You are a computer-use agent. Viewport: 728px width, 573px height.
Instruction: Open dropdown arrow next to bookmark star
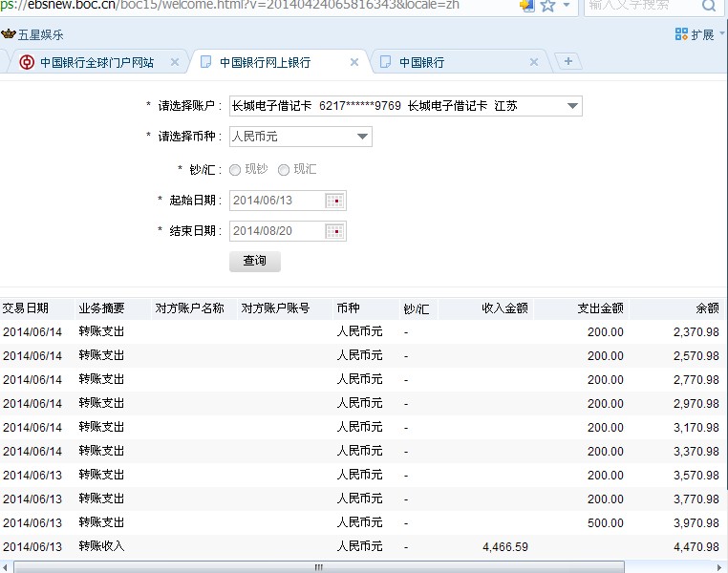click(x=567, y=6)
